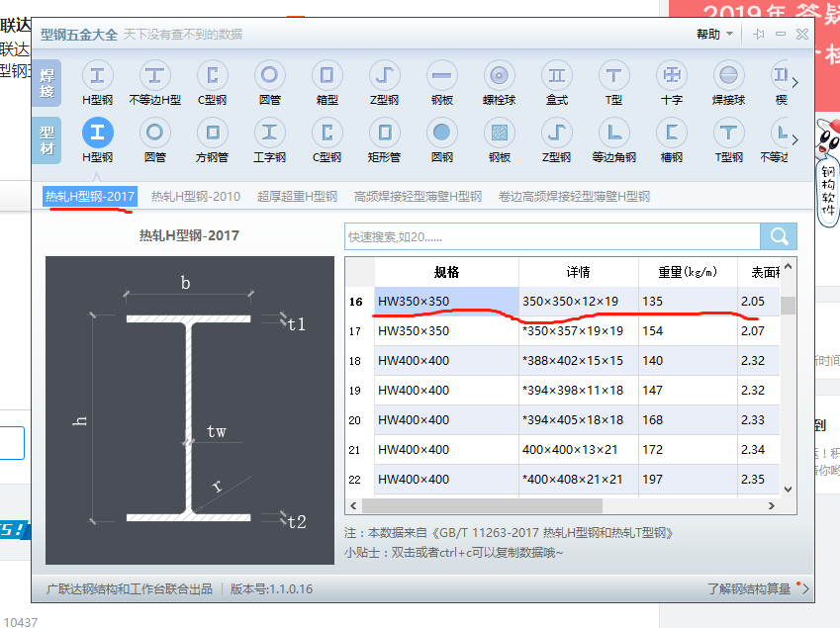
Task: Click 了解钢结构算量 link
Action: tap(749, 588)
